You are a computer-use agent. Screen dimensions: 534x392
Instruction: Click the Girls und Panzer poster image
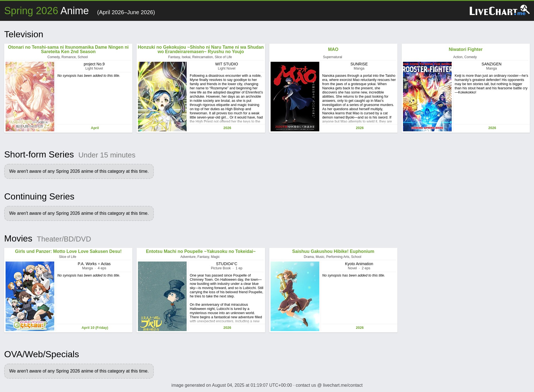30,296
